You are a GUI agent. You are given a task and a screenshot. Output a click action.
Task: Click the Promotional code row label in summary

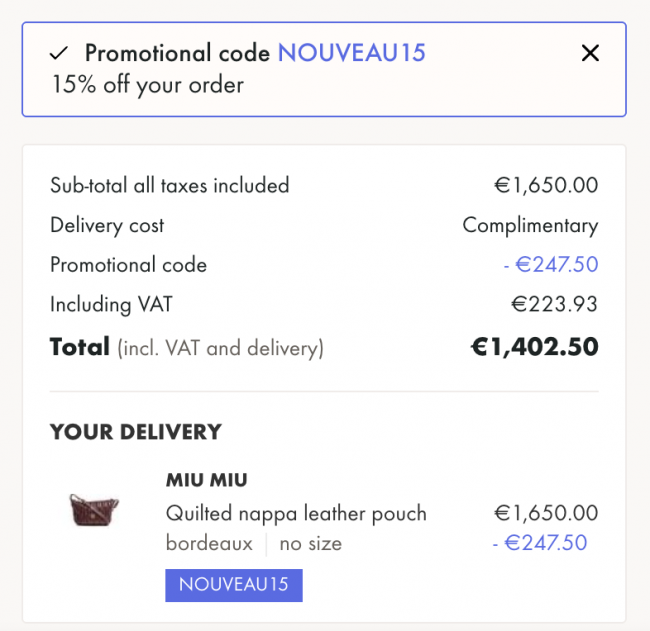[128, 265]
